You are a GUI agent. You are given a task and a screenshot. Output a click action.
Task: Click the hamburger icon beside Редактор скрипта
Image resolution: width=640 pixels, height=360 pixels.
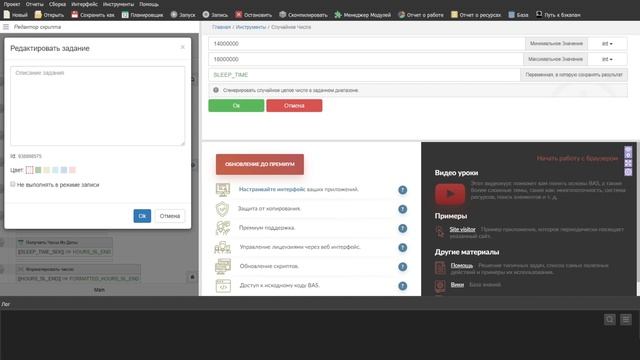click(6, 27)
